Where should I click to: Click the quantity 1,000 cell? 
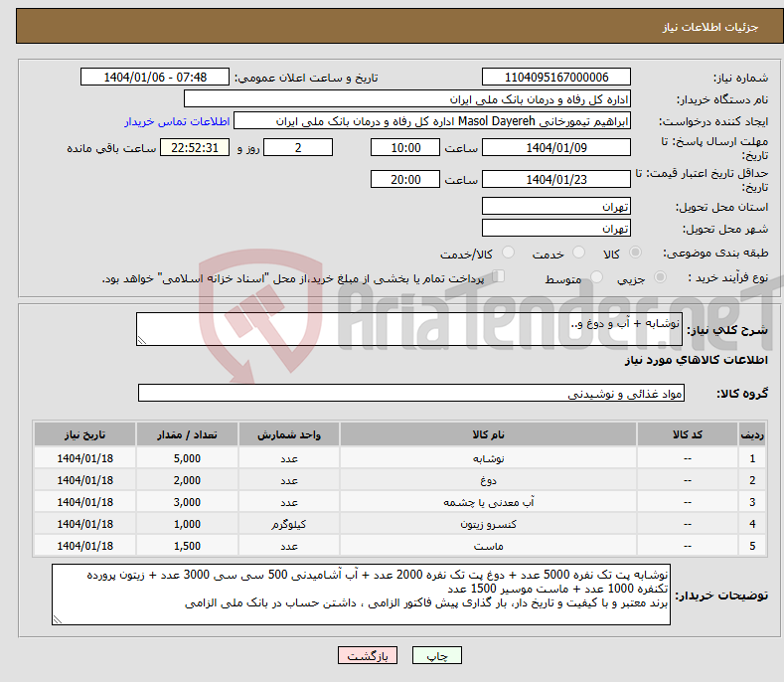tap(187, 524)
